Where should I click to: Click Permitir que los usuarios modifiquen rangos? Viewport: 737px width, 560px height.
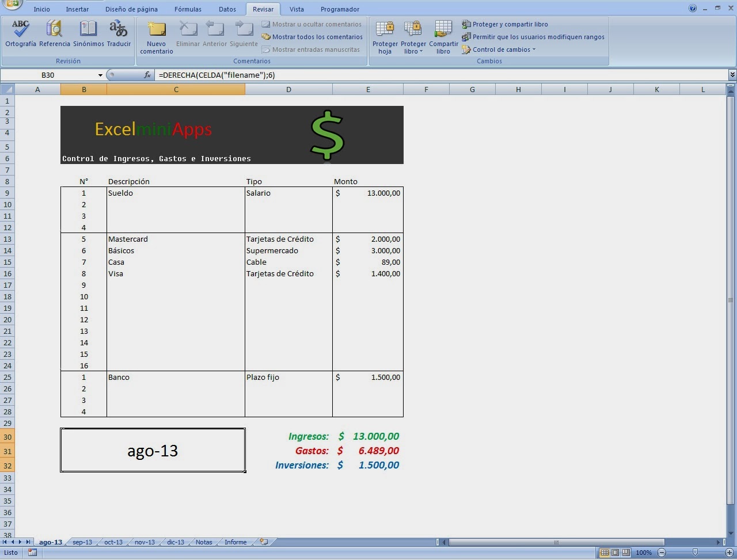point(533,37)
